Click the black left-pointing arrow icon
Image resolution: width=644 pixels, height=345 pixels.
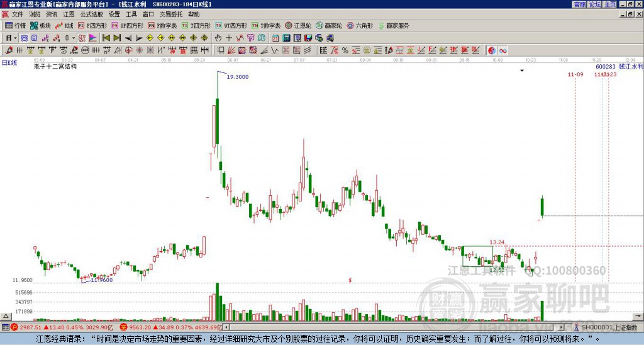[x=128, y=38]
